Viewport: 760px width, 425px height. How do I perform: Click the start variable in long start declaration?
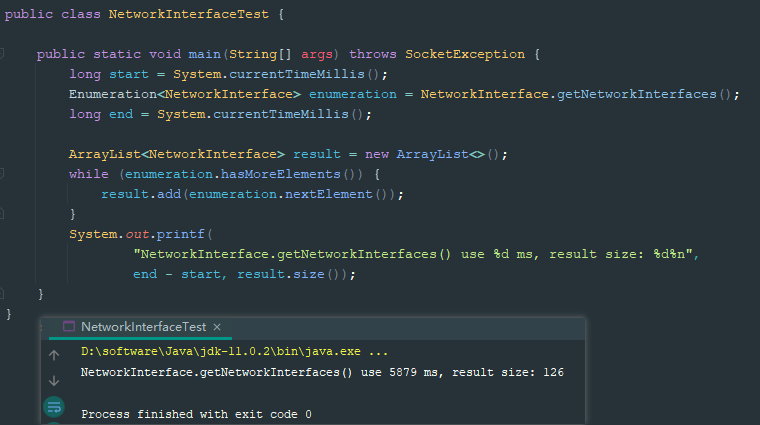pyautogui.click(x=128, y=74)
